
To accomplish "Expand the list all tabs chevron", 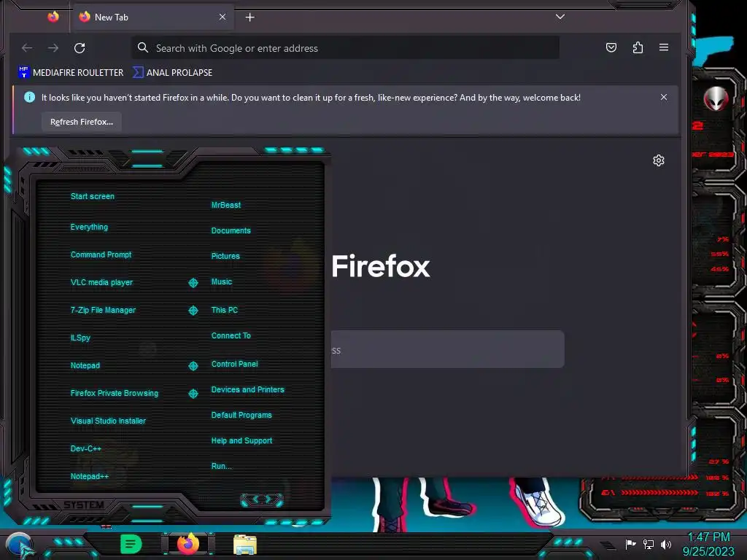I will [x=560, y=17].
